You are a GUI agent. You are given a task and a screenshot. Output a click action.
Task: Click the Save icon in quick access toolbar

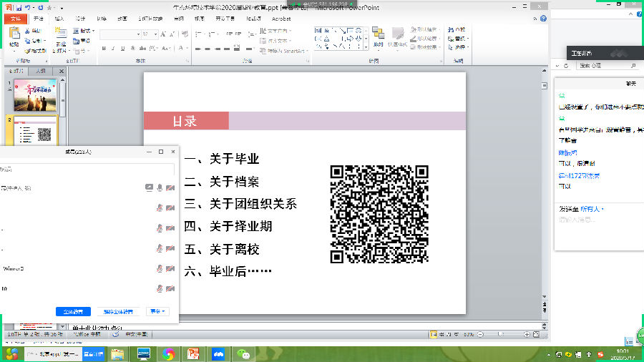click(17, 6)
